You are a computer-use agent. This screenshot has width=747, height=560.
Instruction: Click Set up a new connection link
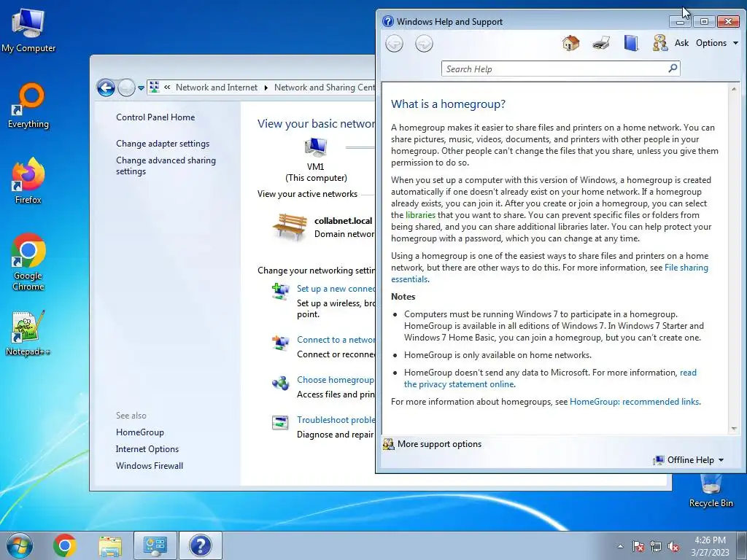click(336, 289)
